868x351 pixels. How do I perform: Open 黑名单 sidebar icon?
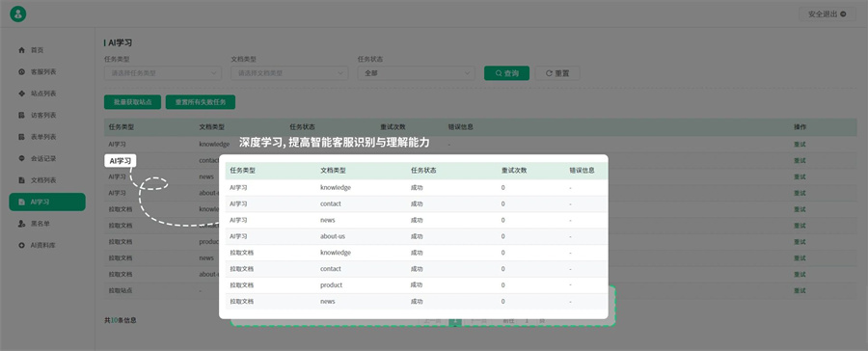[22, 224]
